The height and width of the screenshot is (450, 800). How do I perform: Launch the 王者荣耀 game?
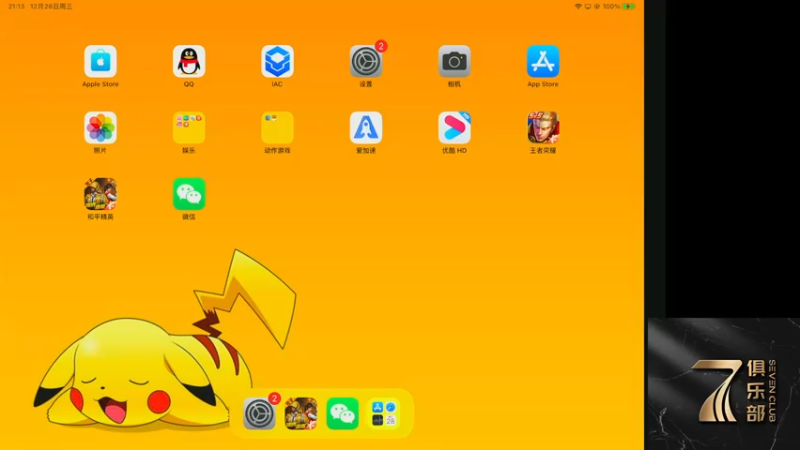click(543, 128)
